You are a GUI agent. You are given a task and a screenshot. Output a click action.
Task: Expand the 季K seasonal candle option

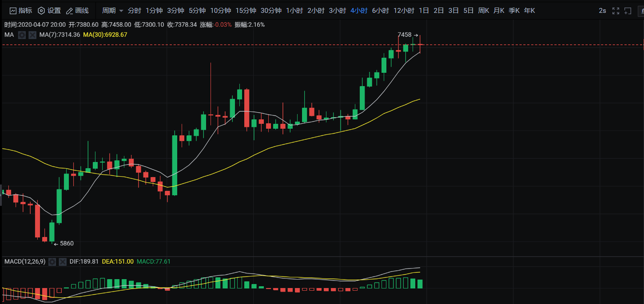pos(514,10)
